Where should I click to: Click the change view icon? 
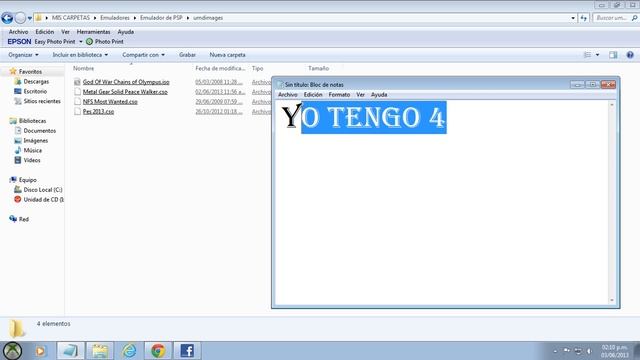click(x=587, y=55)
